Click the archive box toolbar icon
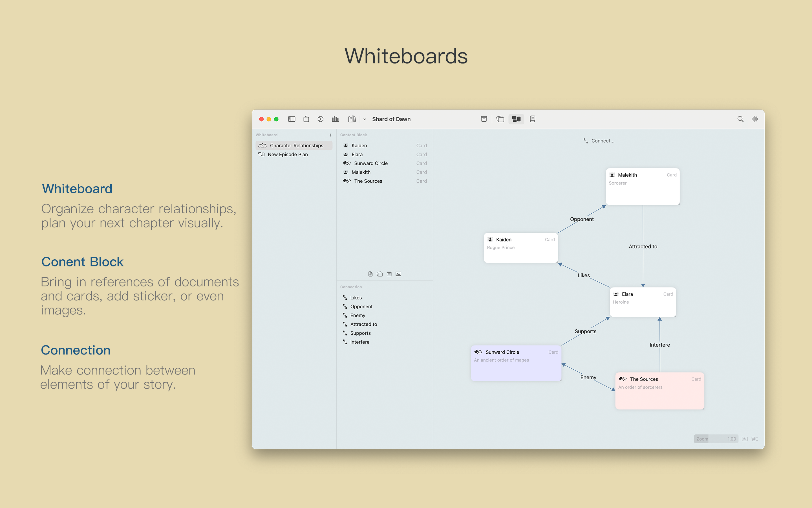This screenshot has width=812, height=508. (484, 119)
